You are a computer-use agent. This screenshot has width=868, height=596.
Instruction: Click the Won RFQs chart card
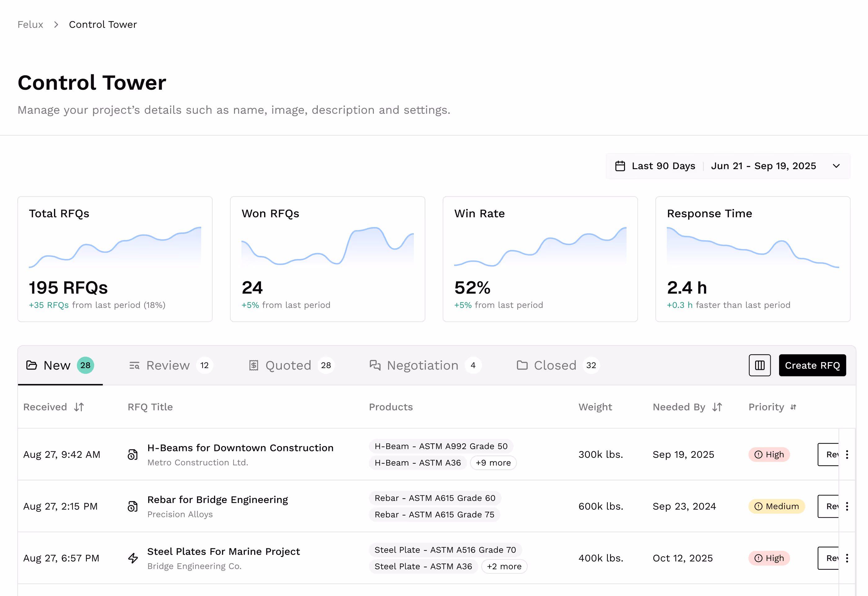tap(327, 259)
